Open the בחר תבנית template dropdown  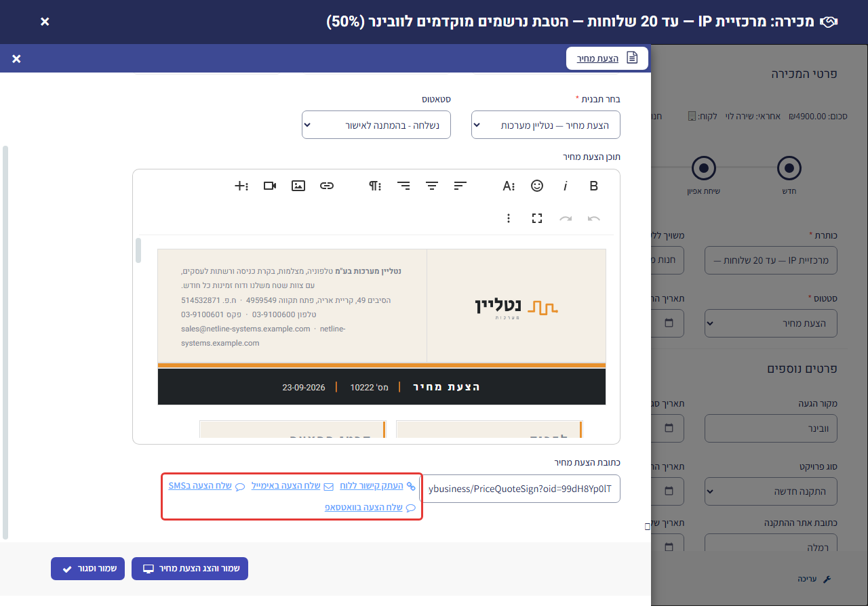(x=545, y=125)
